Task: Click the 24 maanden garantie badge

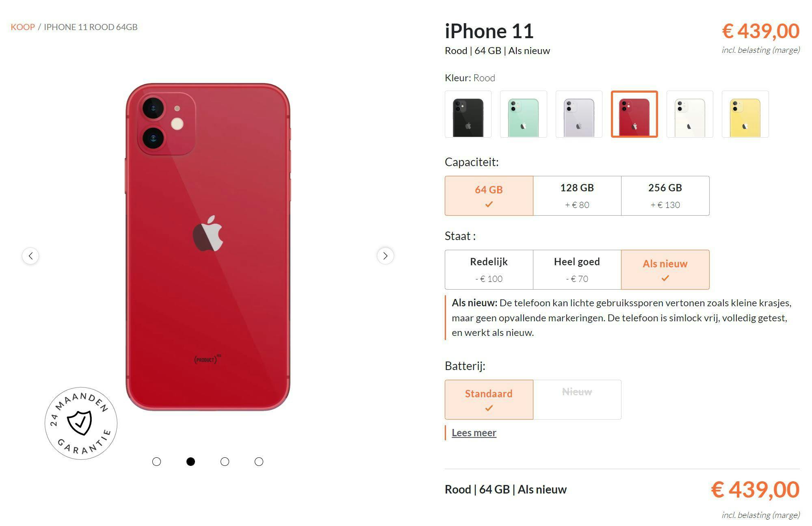Action: pos(81,423)
